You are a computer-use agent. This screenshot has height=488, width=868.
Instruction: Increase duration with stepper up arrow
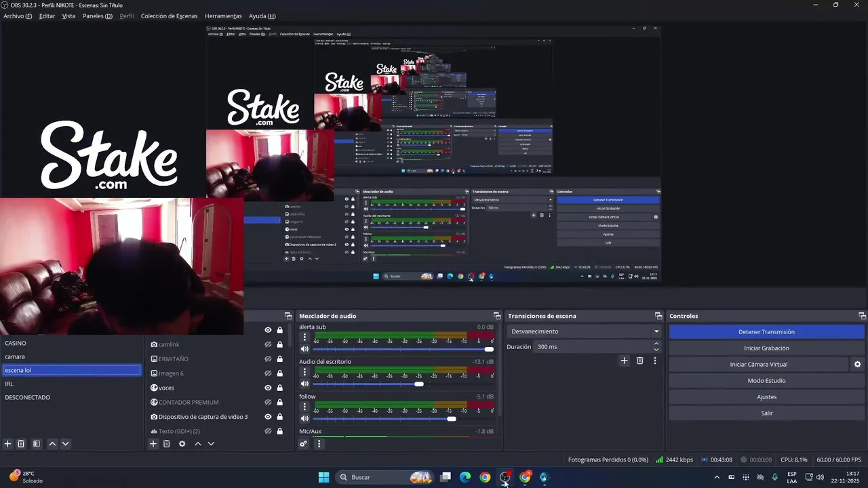click(x=656, y=344)
